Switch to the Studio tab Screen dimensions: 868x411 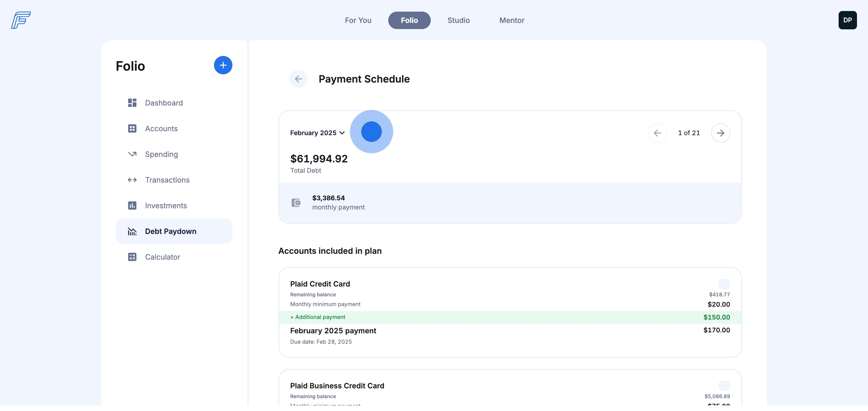click(458, 20)
